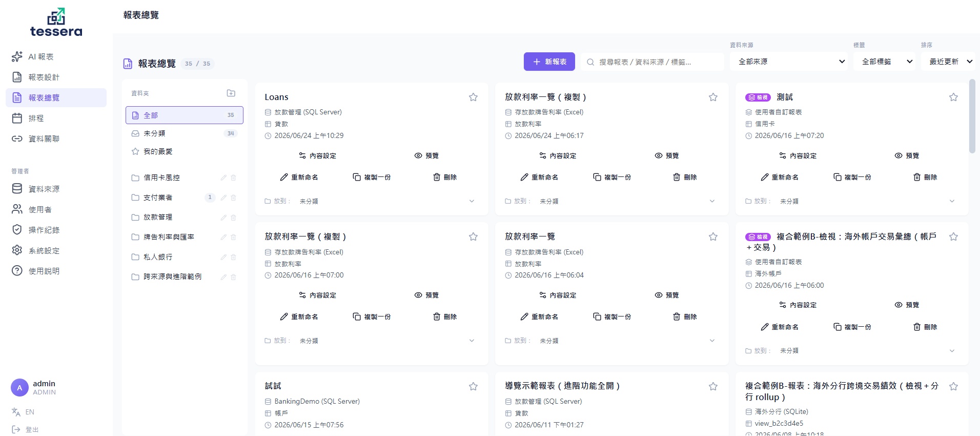This screenshot has width=980, height=436.
Task: Open 資料來源 admin page
Action: (x=56, y=189)
